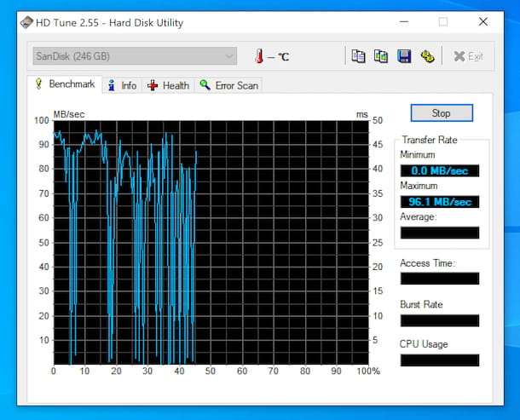
Task: Click the Access Time result box
Action: 440,279
